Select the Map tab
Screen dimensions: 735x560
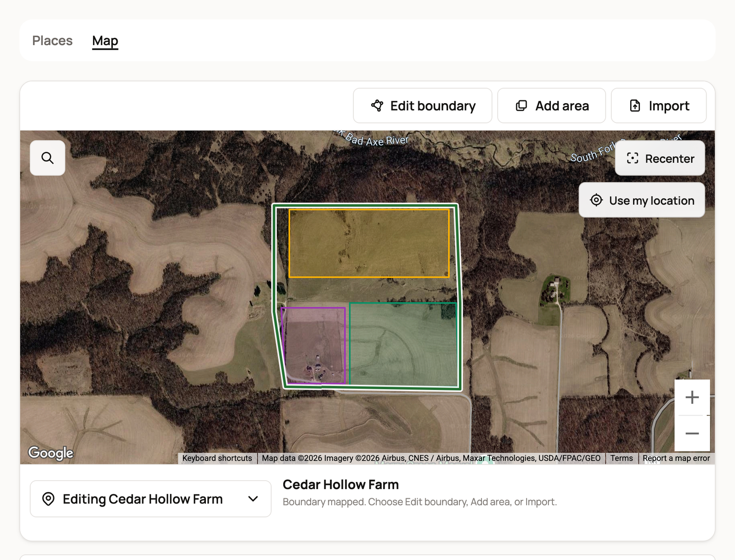105,41
